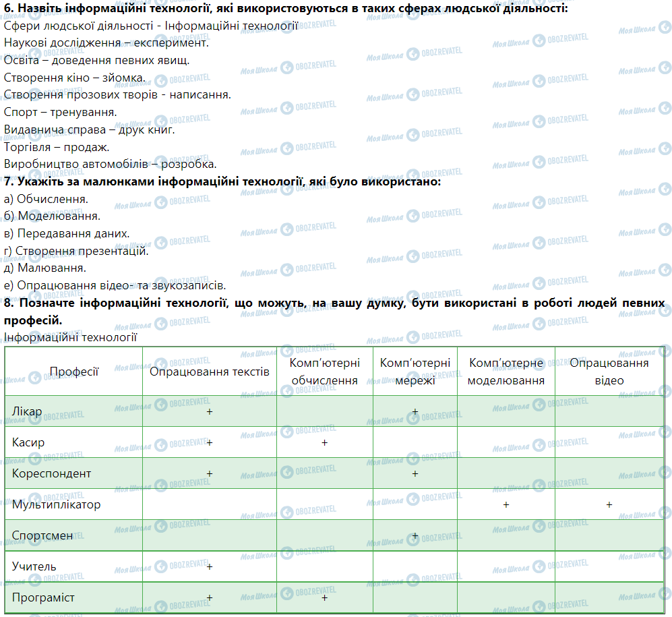Select the line 'Наукові дослідження – експеримент'

[106, 42]
